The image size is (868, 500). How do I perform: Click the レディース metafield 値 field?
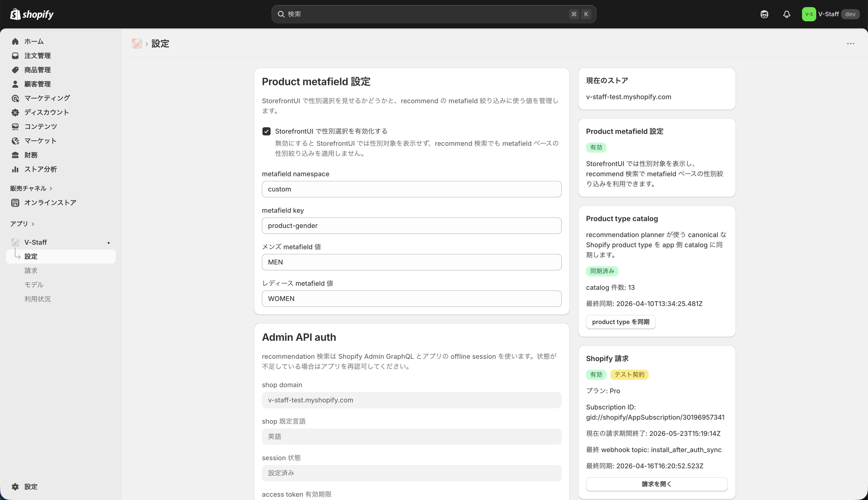tap(411, 299)
